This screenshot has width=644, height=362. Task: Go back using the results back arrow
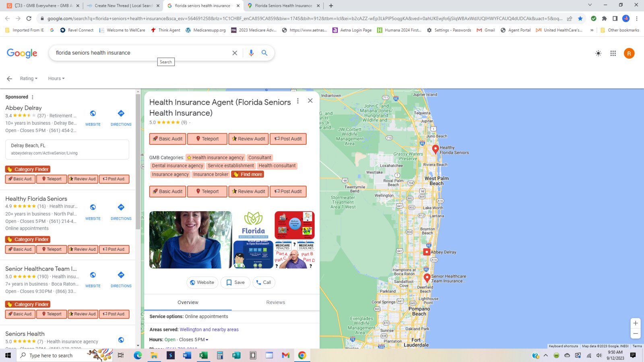click(9, 78)
